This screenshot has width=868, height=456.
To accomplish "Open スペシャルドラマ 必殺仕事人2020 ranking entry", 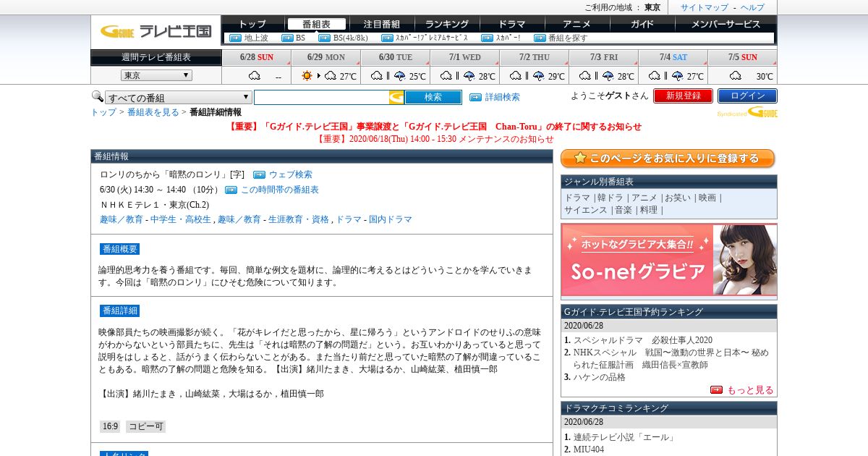I will click(x=643, y=340).
